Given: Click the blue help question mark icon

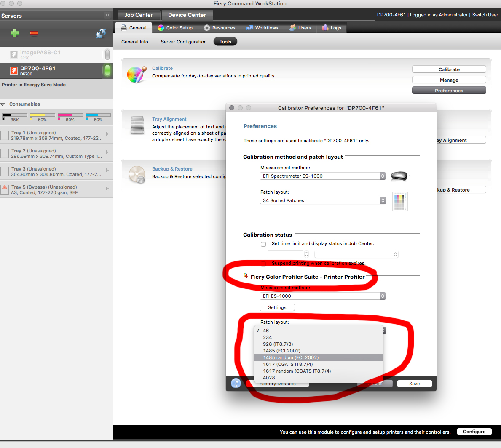Looking at the screenshot, I should pos(236,383).
